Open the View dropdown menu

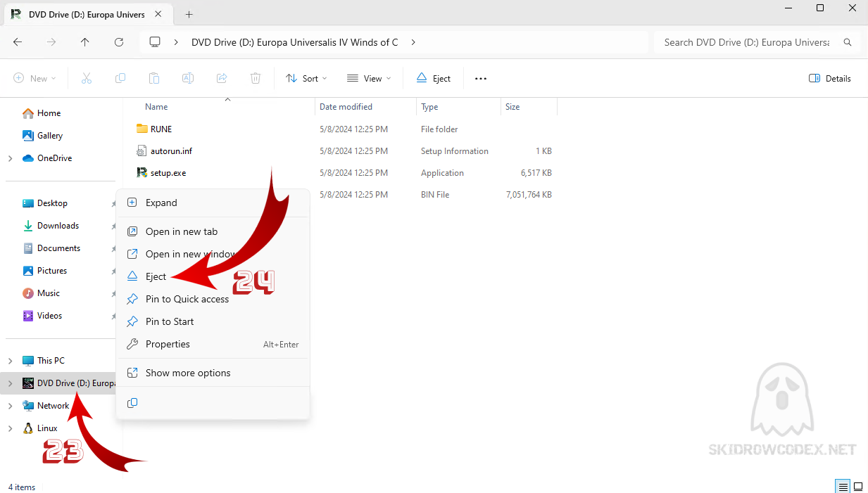point(370,79)
